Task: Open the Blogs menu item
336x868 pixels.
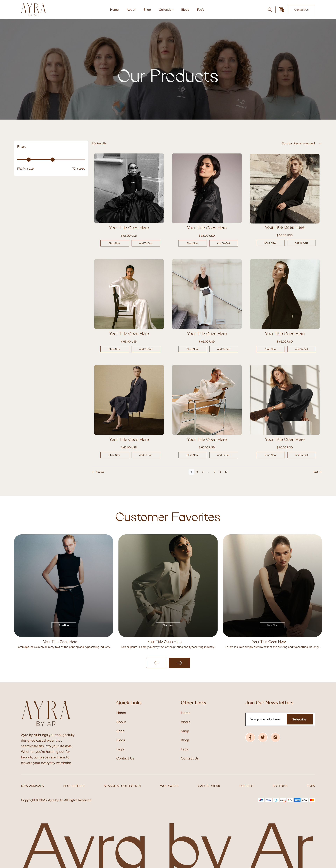Action: 185,10
